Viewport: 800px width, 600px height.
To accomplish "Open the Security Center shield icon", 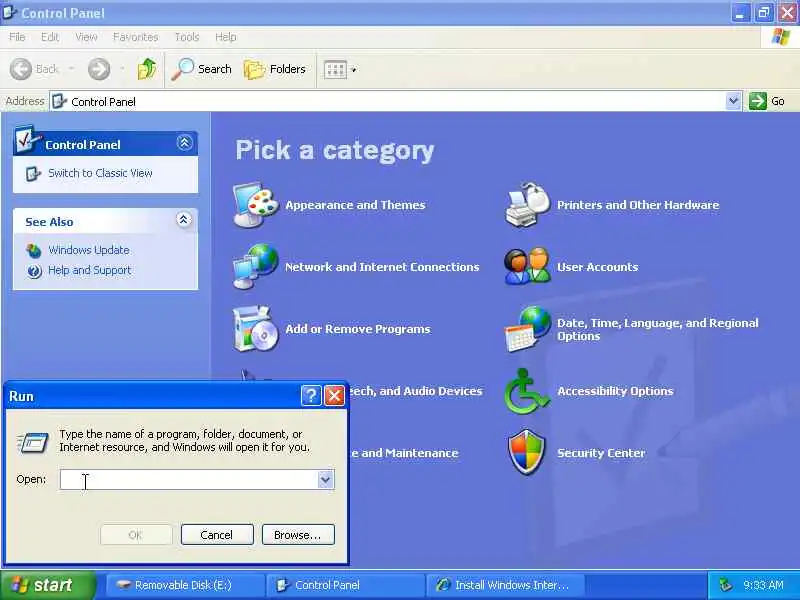I will [527, 453].
